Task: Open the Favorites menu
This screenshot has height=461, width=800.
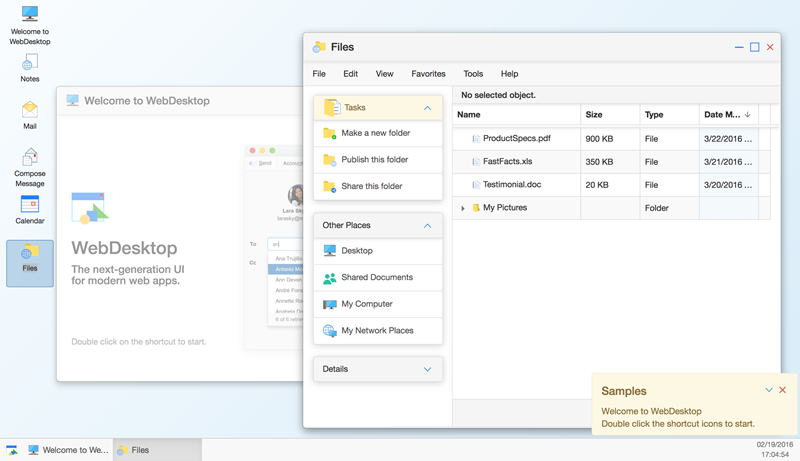Action: point(428,74)
